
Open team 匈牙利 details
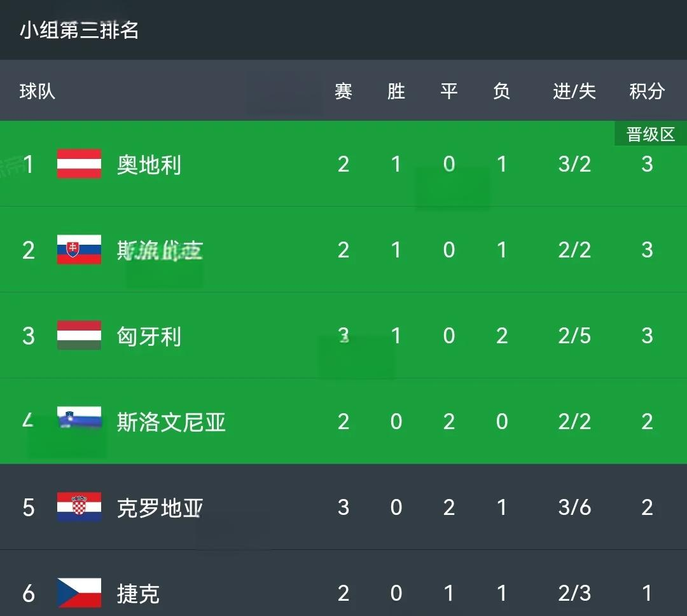[149, 336]
